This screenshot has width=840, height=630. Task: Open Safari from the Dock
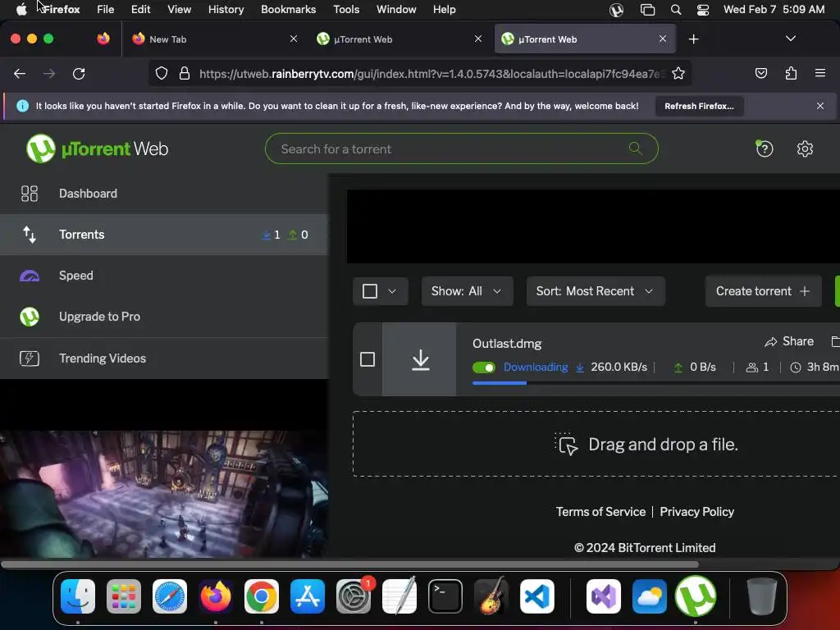(170, 596)
